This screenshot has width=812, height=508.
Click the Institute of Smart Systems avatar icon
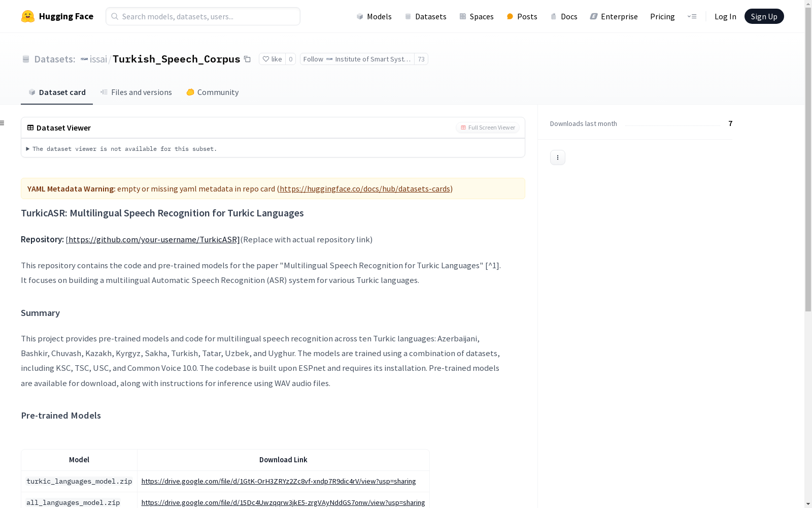[x=329, y=59]
